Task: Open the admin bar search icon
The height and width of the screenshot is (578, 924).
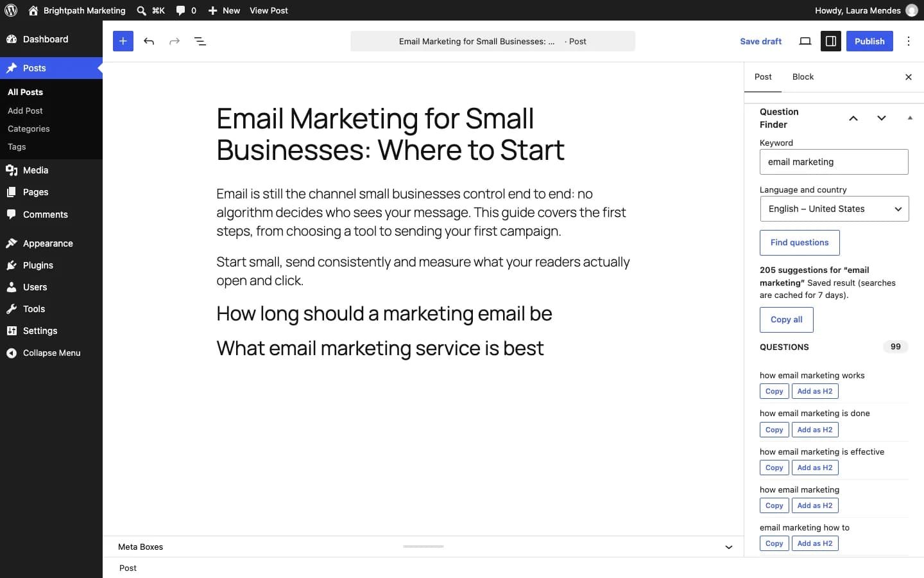Action: 151,10
